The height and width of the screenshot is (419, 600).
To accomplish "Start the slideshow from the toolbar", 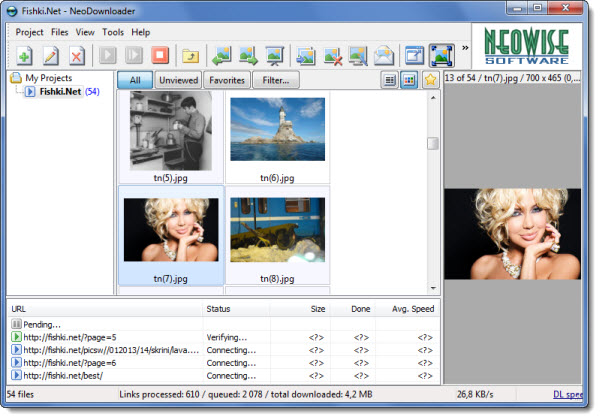I will (x=274, y=55).
